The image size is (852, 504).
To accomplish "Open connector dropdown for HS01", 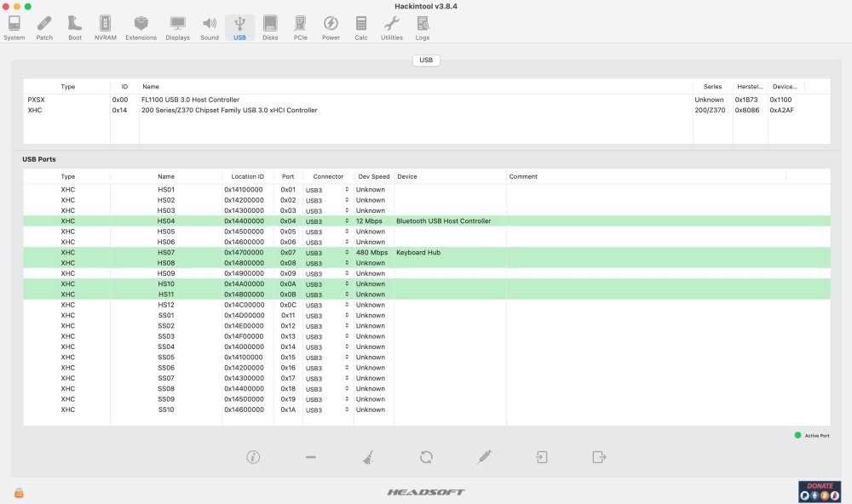I will click(x=328, y=190).
